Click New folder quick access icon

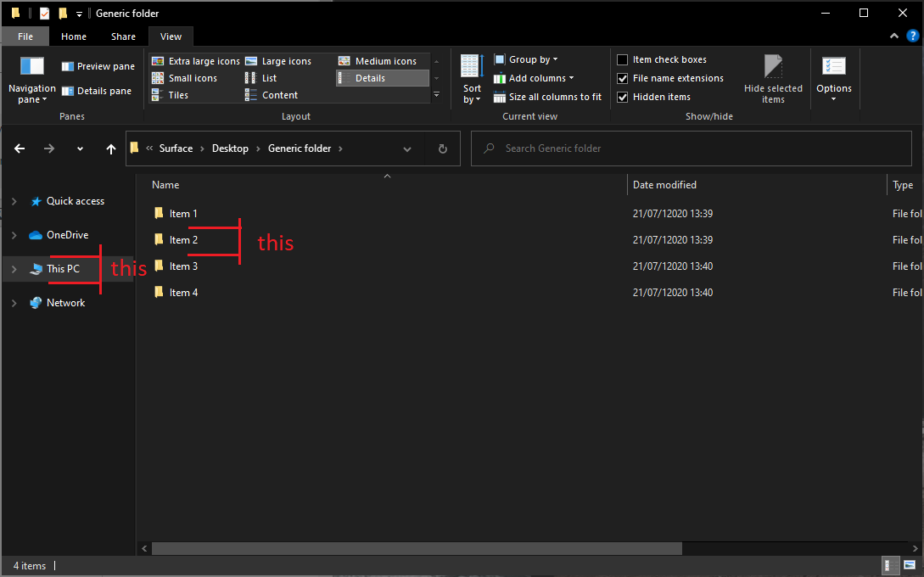(63, 13)
